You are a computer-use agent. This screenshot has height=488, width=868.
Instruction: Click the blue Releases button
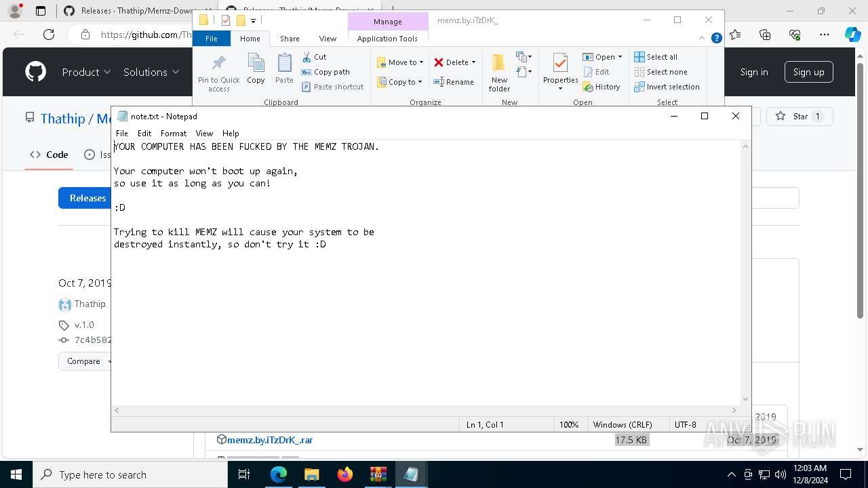tap(85, 198)
